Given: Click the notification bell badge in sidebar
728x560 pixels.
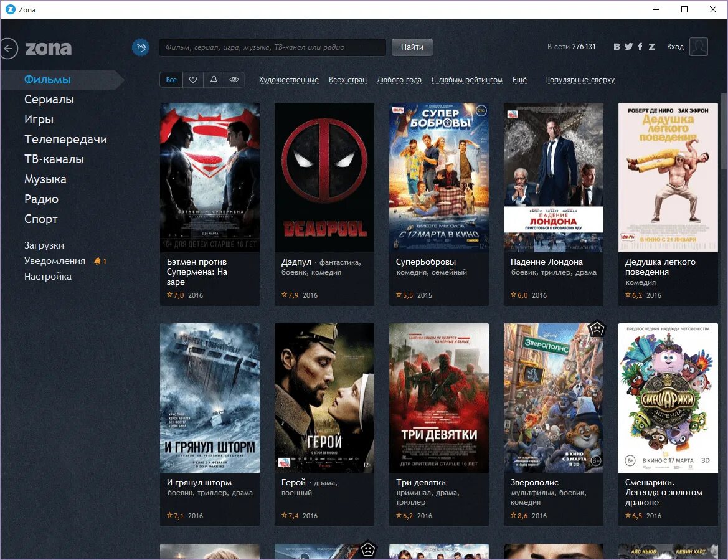Looking at the screenshot, I should [100, 262].
